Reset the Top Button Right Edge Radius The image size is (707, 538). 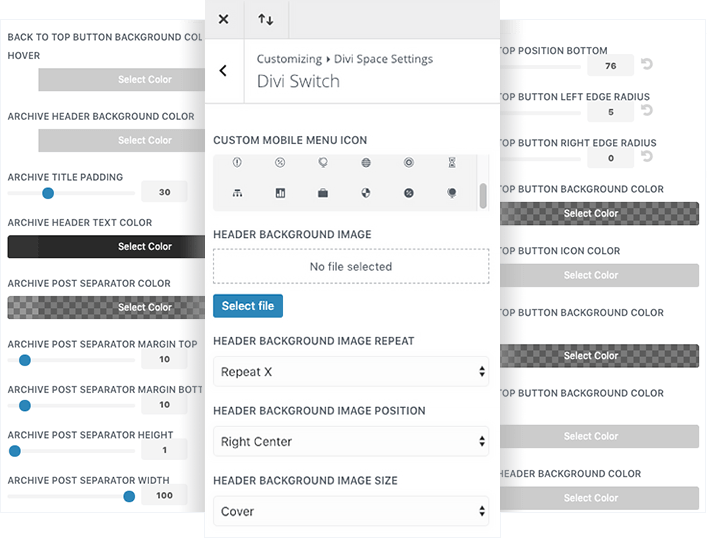click(647, 156)
